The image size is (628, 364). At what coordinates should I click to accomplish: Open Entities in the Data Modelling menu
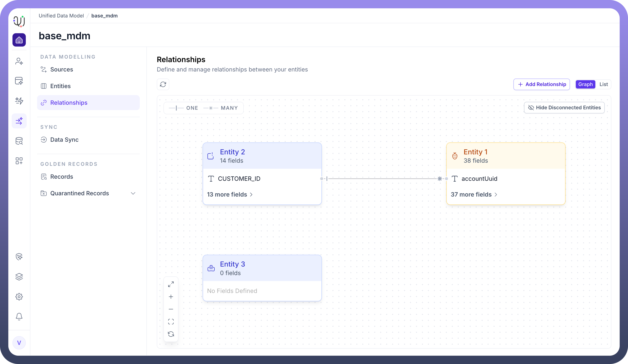click(x=60, y=86)
